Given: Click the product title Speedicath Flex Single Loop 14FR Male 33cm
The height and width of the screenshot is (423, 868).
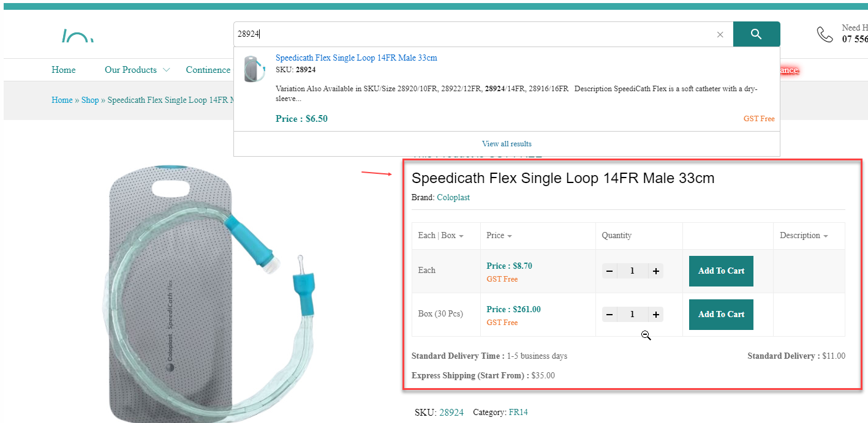Looking at the screenshot, I should (563, 179).
